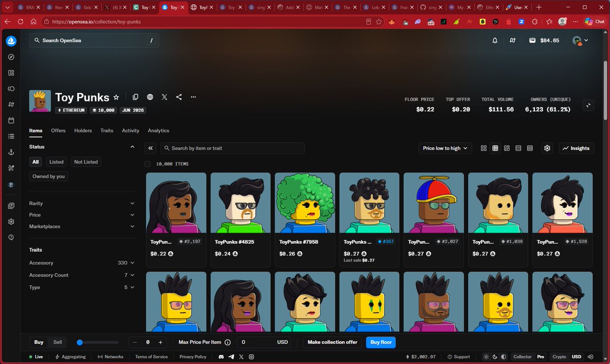
Task: Filter status by Listed
Action: (56, 162)
